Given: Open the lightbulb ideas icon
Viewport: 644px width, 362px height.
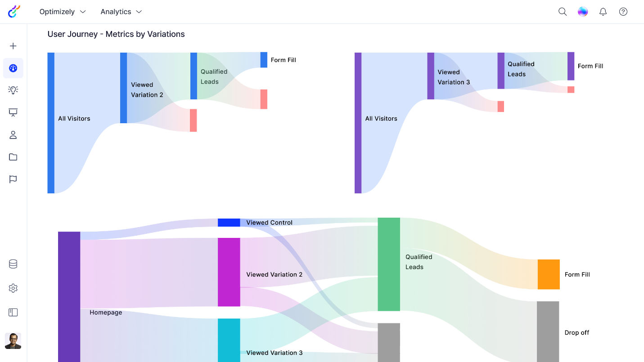Looking at the screenshot, I should click(x=13, y=90).
